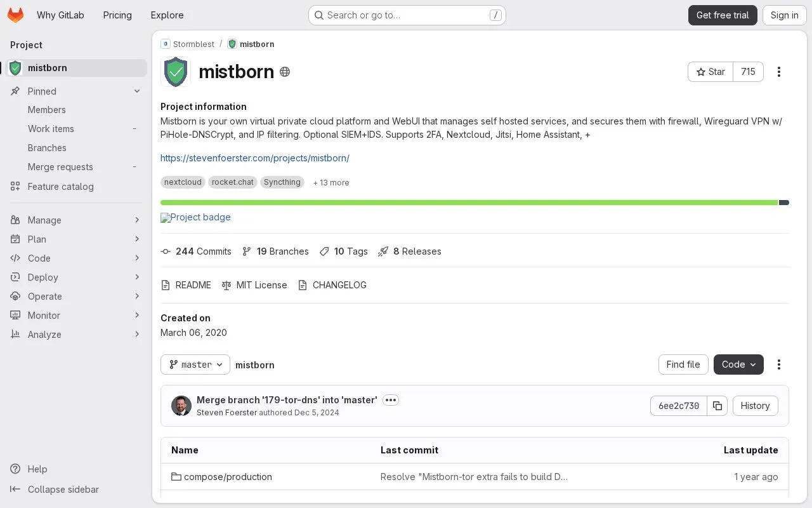Open the master branch dropdown

[x=195, y=364]
